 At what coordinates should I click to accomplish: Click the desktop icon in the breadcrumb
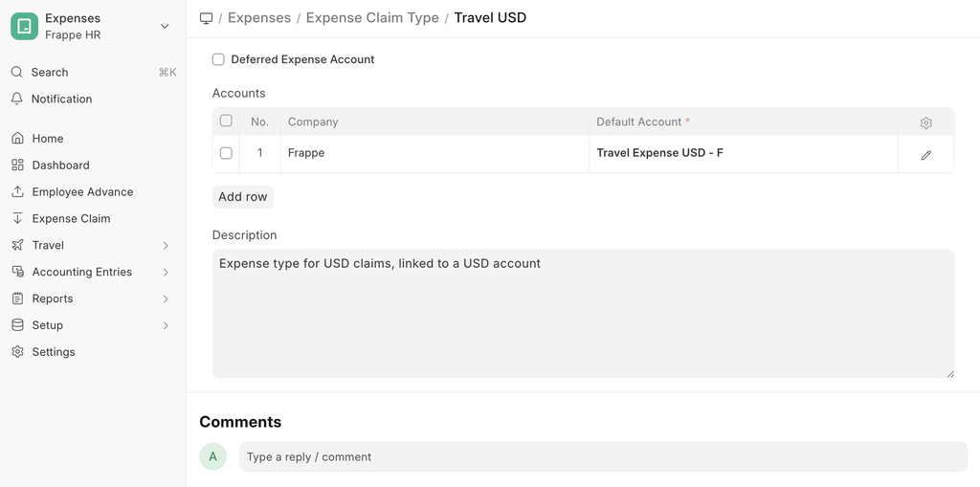(x=206, y=18)
